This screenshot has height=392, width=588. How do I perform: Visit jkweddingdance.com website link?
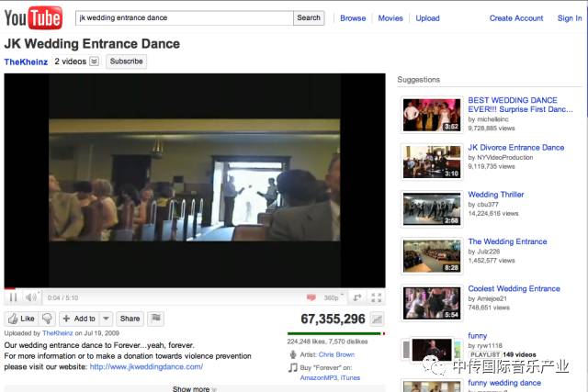tap(146, 366)
